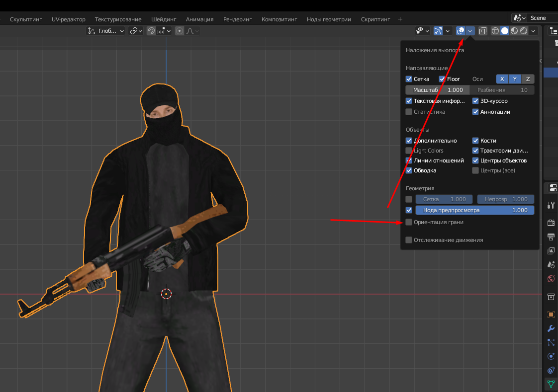The width and height of the screenshot is (558, 392).
Task: Open the Modifiers properties tab (wrench)
Action: [551, 328]
